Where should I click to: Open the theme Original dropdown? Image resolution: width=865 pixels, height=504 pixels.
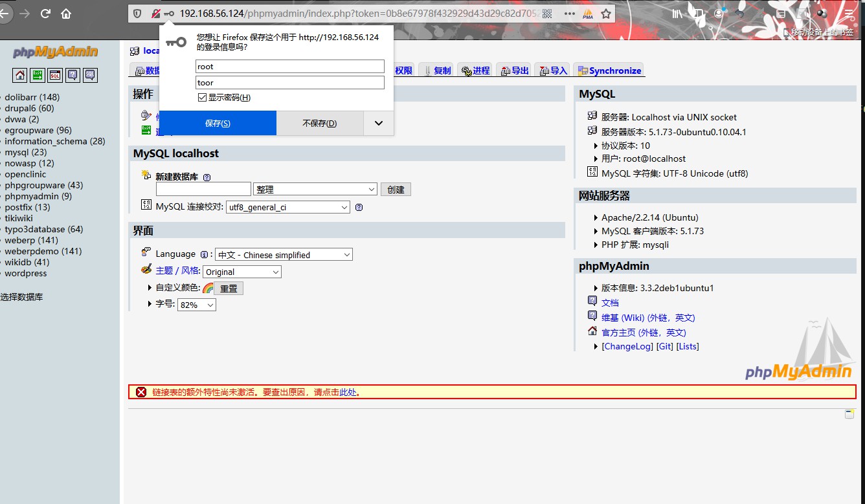click(242, 272)
